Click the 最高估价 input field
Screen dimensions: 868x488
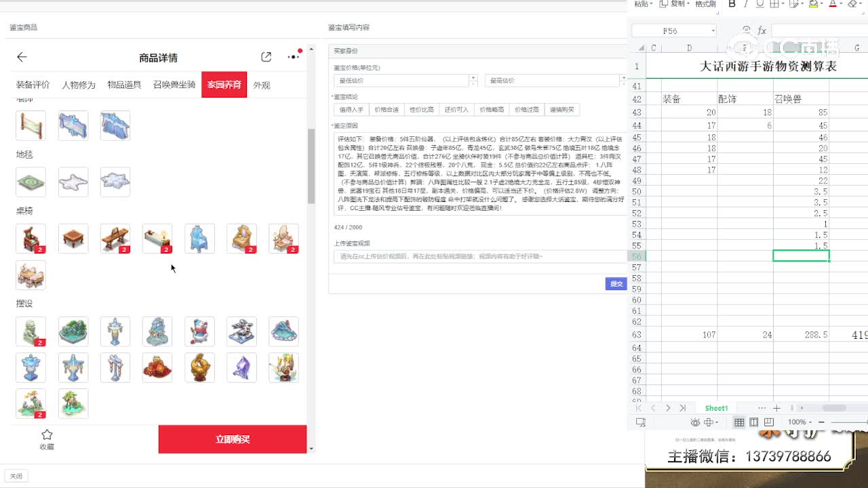click(x=552, y=80)
